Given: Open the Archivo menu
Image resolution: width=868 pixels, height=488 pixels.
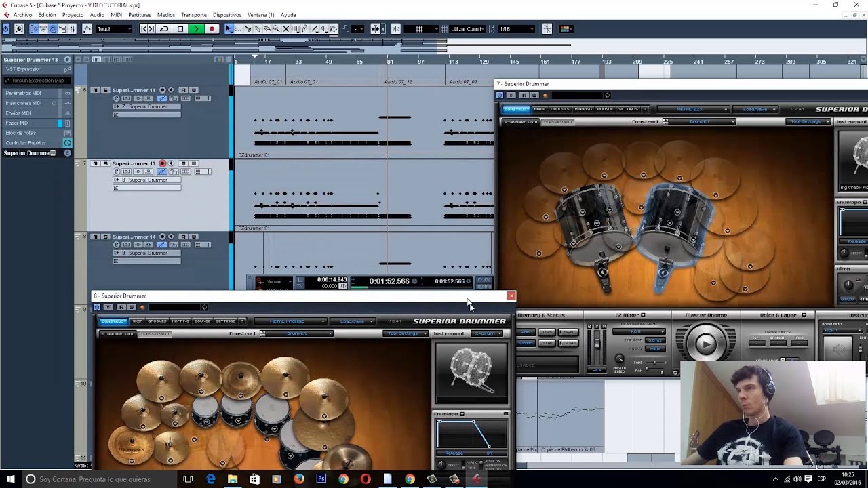Looking at the screenshot, I should pos(22,15).
